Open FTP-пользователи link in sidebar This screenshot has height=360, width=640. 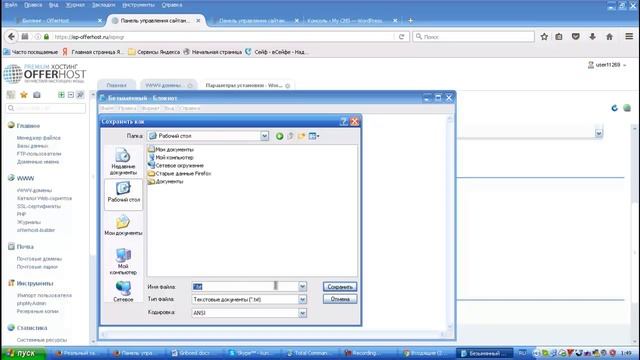[39, 154]
